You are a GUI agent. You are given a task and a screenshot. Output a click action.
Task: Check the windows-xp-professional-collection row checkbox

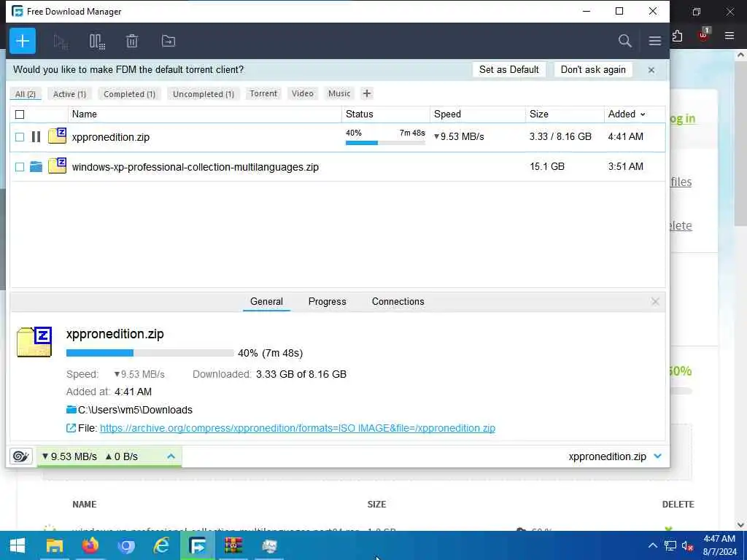[x=20, y=167]
